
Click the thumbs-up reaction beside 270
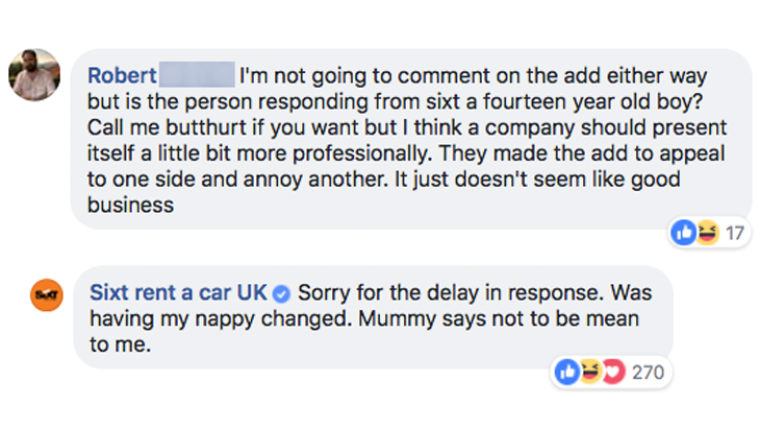click(x=567, y=372)
